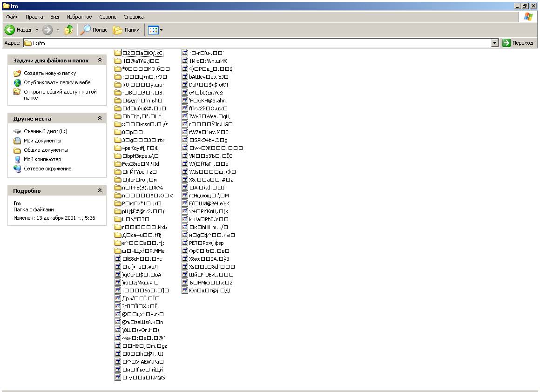Viewport: 540px width, 392px height.
Task: Open Forward history dropdown arrow
Action: (x=58, y=30)
